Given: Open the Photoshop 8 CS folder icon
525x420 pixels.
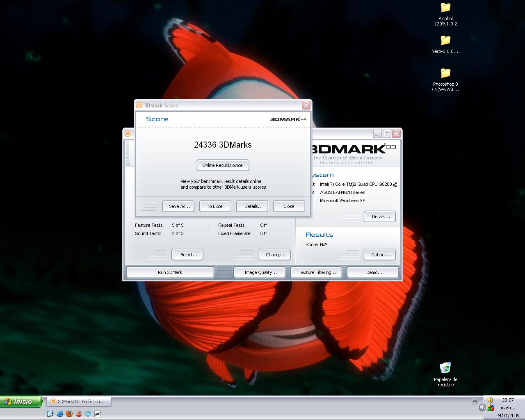Looking at the screenshot, I should [x=445, y=80].
